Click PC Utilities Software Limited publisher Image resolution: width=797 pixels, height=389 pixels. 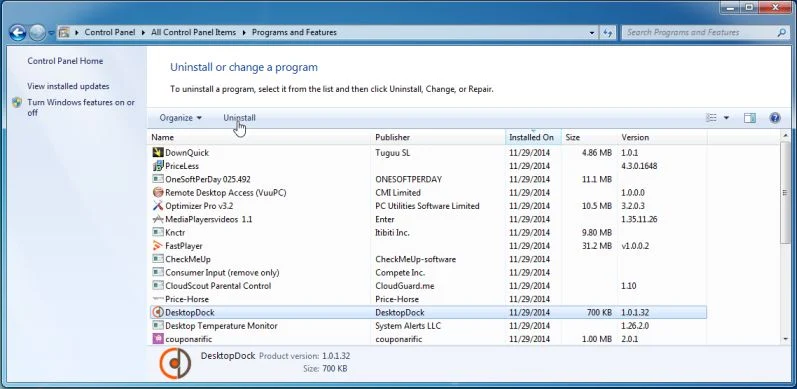[x=427, y=206]
